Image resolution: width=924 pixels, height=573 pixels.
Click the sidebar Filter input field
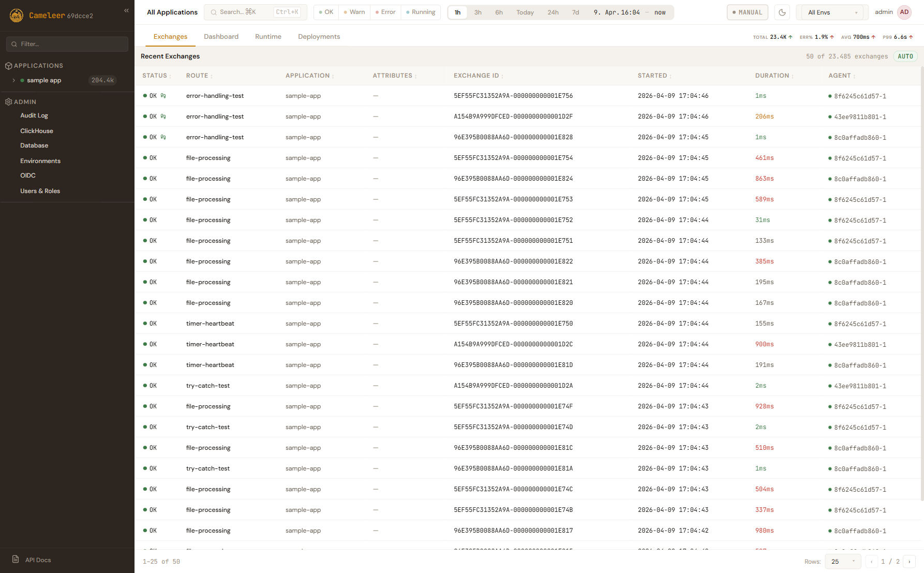(x=67, y=44)
